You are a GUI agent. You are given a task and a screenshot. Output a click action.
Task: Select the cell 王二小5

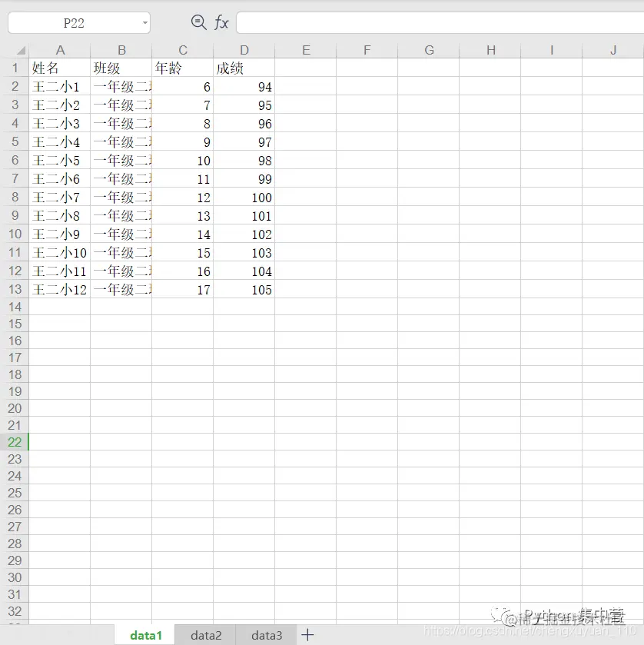60,161
